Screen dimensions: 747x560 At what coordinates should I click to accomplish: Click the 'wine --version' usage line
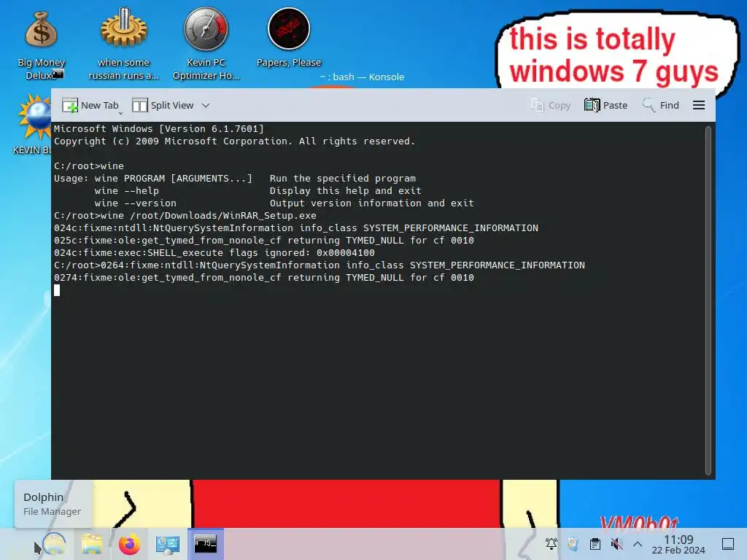284,203
